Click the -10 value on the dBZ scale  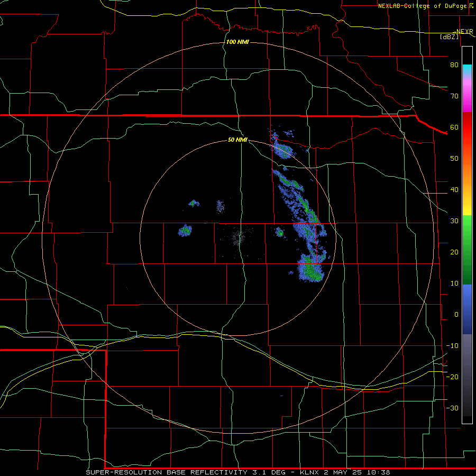(x=452, y=346)
